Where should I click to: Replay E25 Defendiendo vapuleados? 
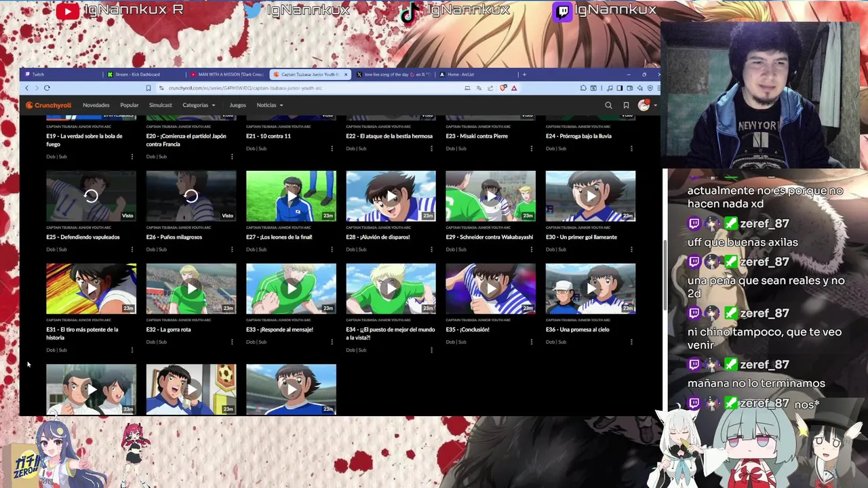[91, 196]
